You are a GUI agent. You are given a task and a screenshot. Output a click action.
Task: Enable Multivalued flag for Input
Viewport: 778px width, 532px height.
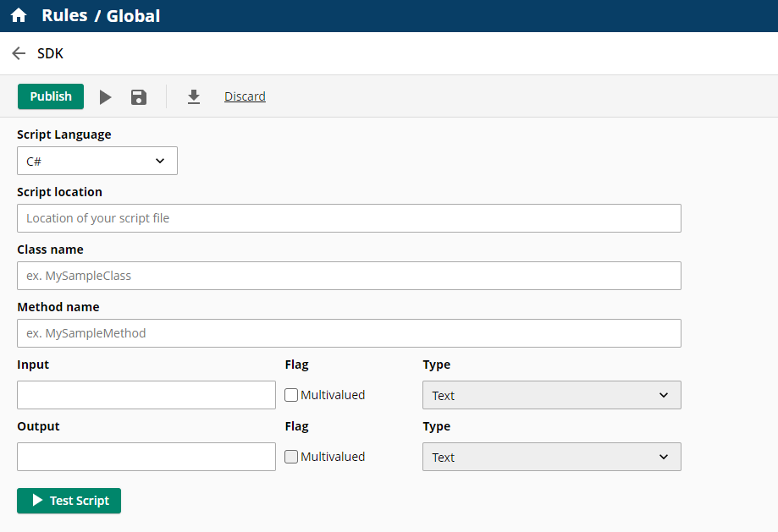click(x=291, y=395)
